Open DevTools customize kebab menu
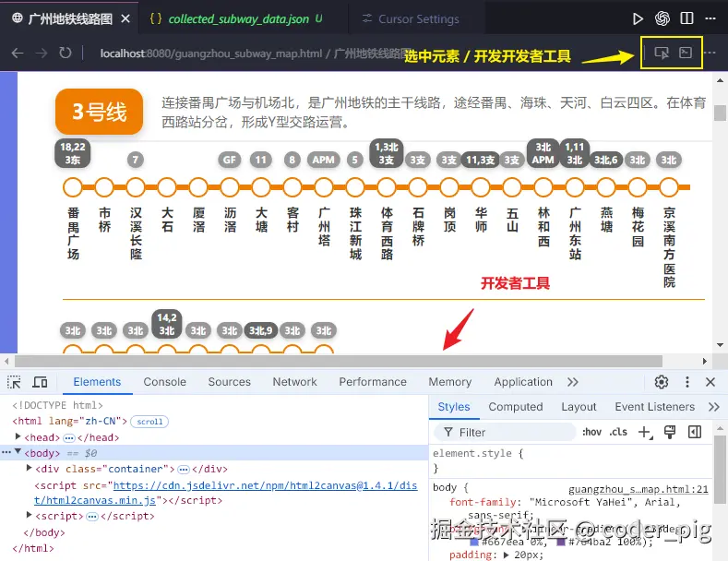This screenshot has width=728, height=561. coord(687,382)
